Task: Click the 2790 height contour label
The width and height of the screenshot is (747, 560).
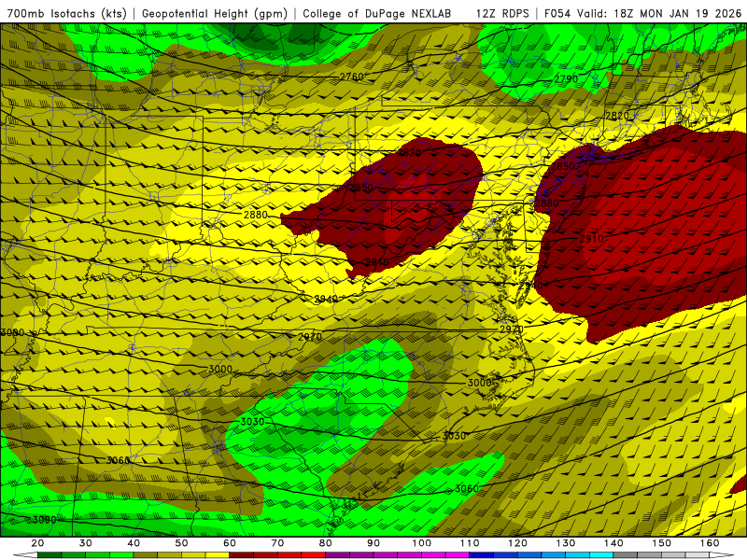Action: click(566, 79)
